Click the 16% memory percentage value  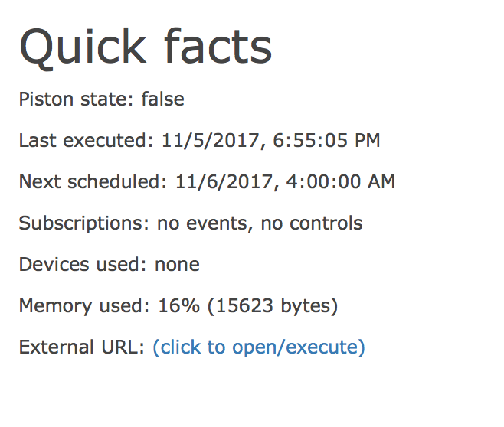click(x=178, y=305)
